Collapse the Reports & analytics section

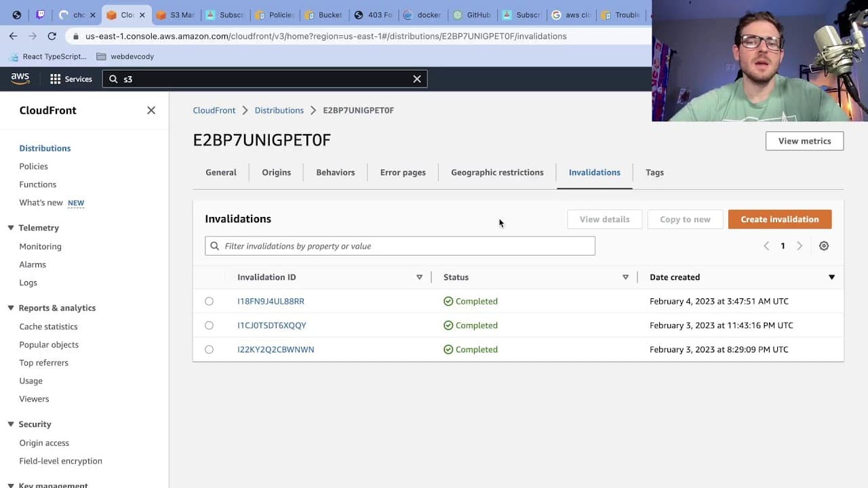pyautogui.click(x=11, y=308)
